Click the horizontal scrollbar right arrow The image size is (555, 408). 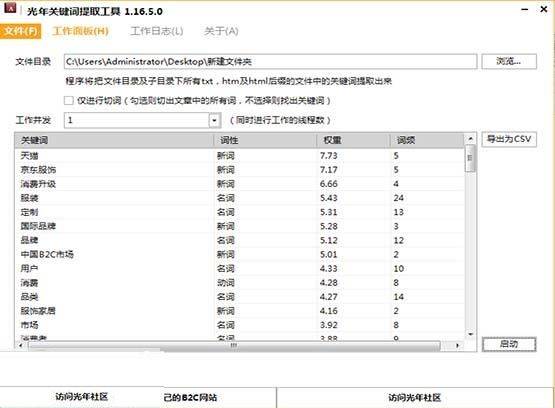(x=458, y=345)
